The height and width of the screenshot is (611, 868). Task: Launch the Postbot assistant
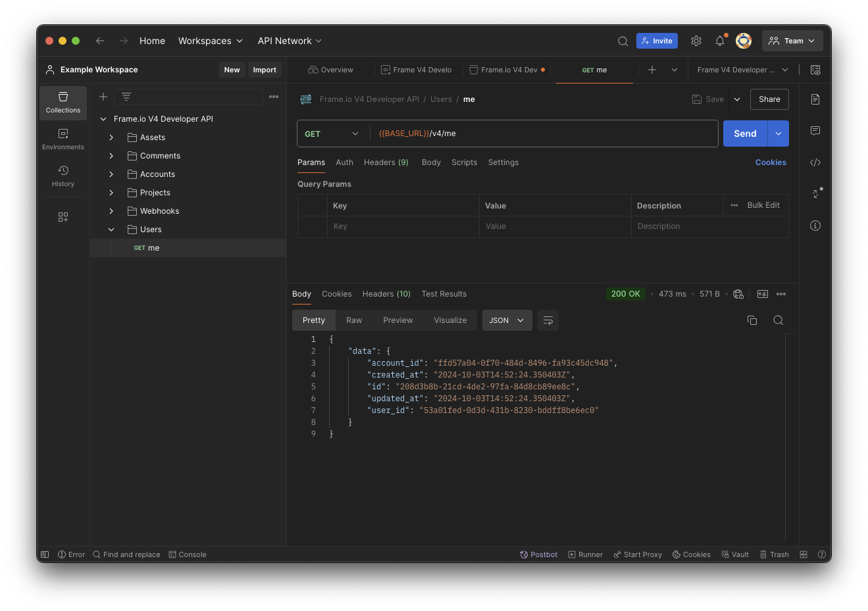[538, 554]
